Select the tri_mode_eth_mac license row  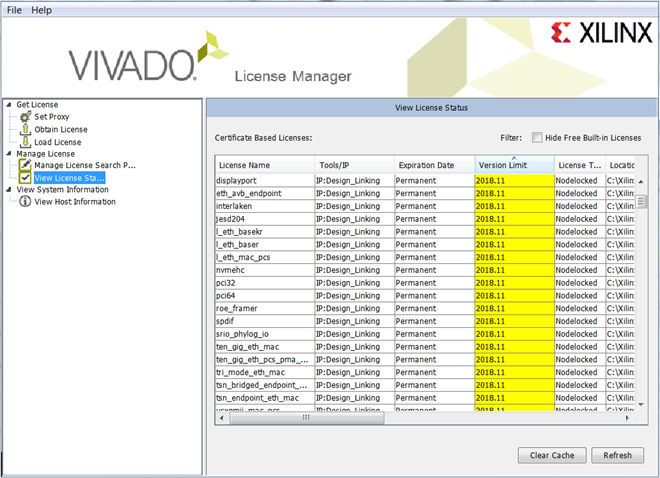tap(425, 372)
